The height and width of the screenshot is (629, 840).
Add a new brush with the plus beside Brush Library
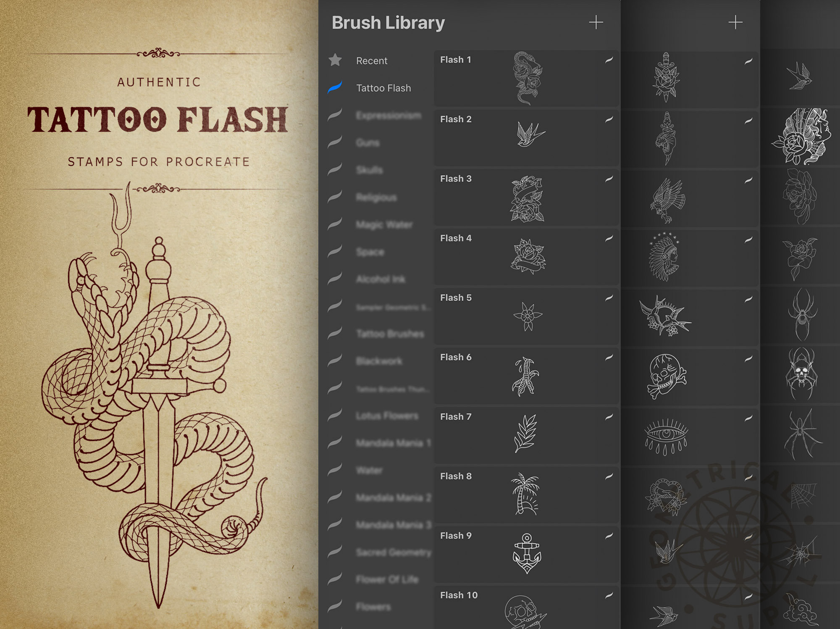point(596,22)
